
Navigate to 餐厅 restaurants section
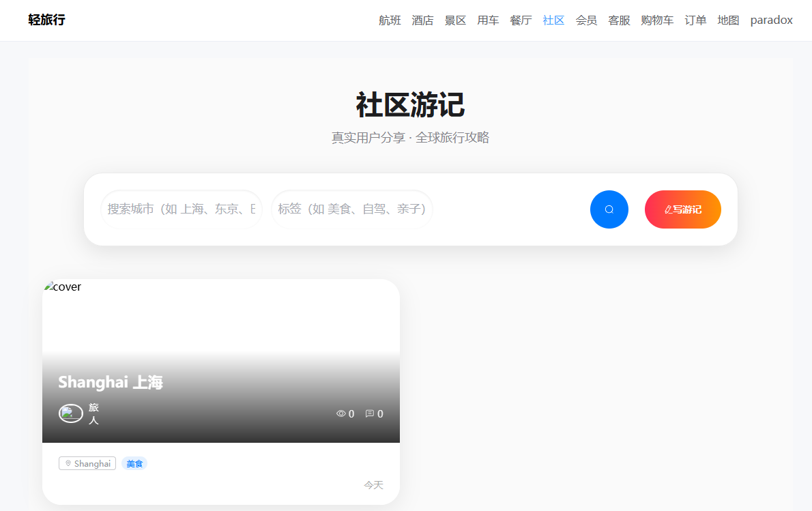[521, 20]
